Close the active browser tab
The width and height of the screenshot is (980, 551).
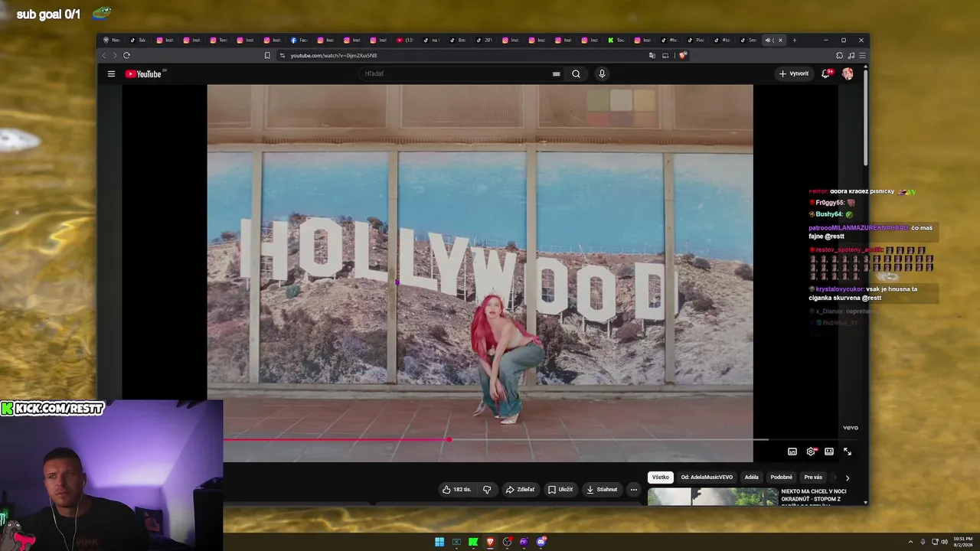780,40
